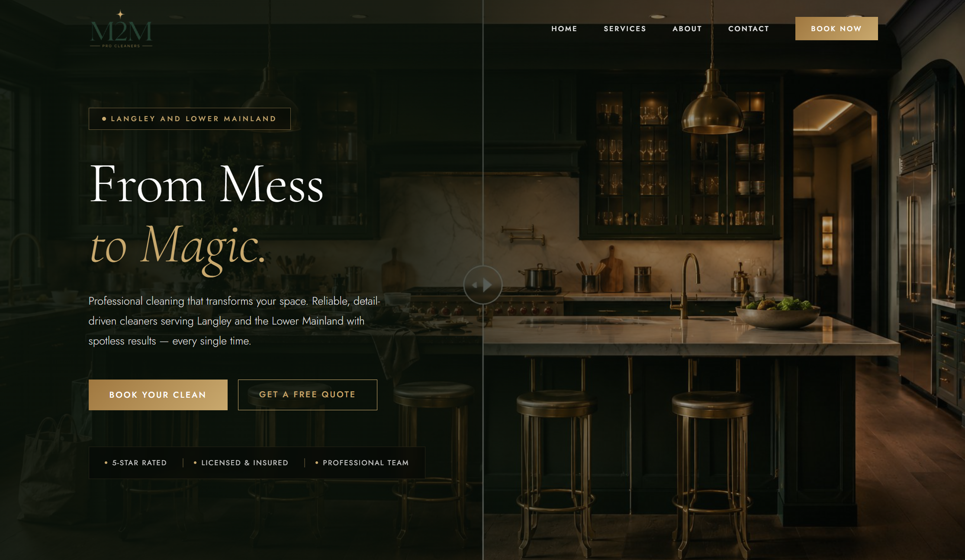
Task: Click the Professional Team text
Action: 366,463
